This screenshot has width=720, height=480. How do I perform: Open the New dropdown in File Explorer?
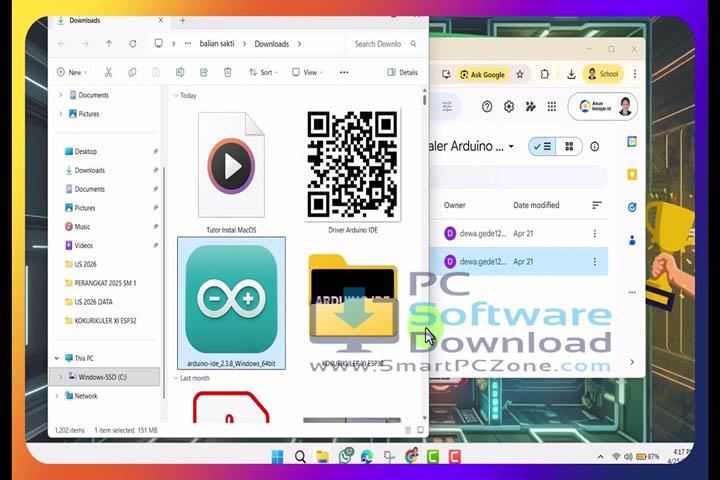pyautogui.click(x=72, y=72)
